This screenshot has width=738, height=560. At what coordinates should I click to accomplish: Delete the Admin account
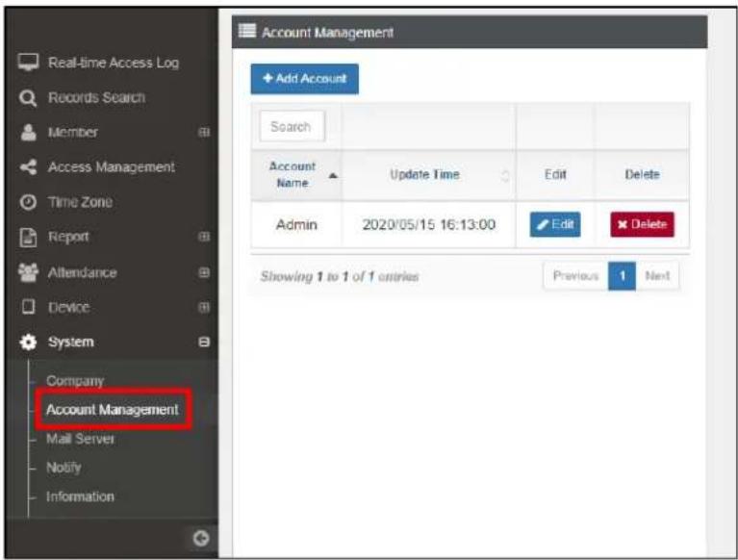(x=642, y=224)
